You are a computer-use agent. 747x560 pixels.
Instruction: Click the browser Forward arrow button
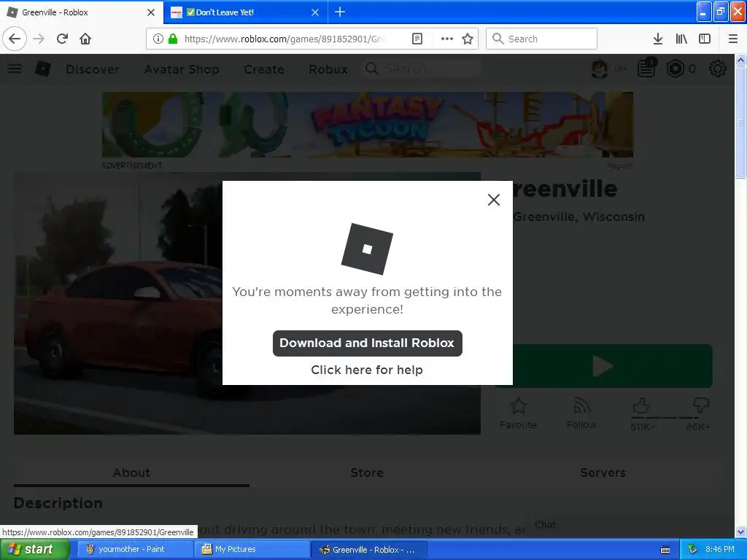(39, 39)
